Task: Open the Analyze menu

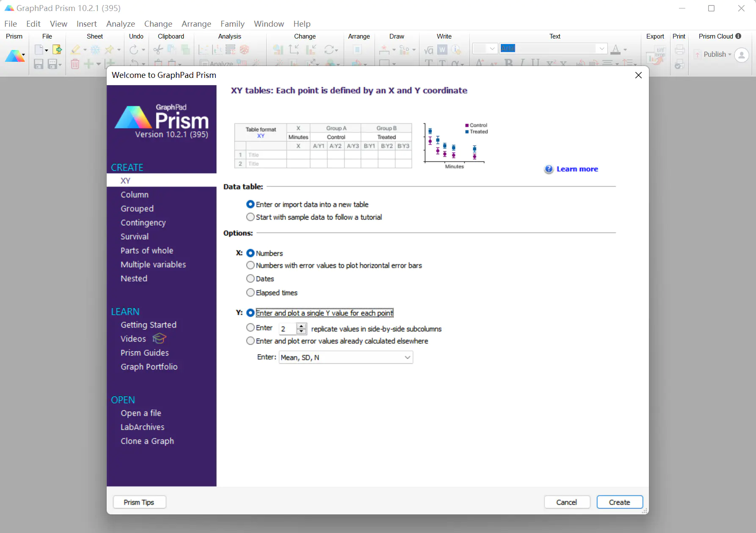Action: click(x=121, y=24)
